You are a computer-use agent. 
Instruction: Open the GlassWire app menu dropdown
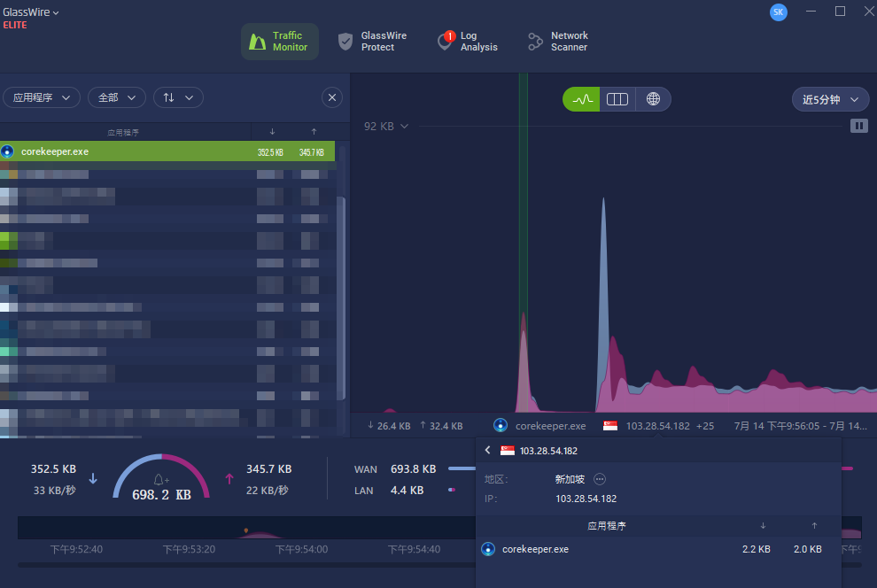[x=31, y=12]
